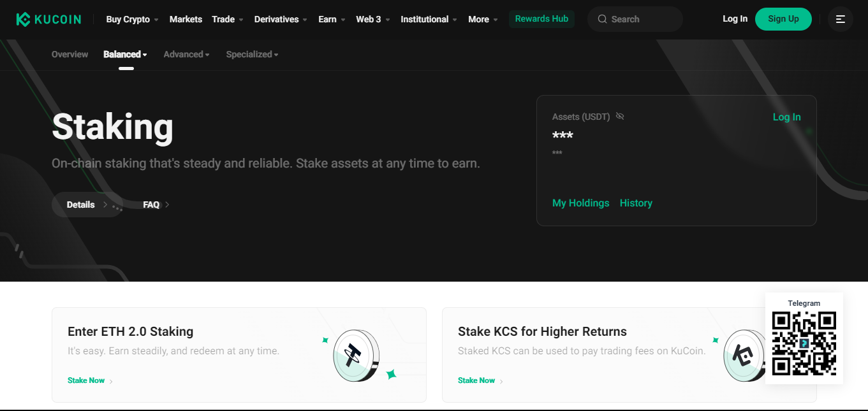The height and width of the screenshot is (411, 868).
Task: Click the Sign Up button
Action: [x=783, y=19]
